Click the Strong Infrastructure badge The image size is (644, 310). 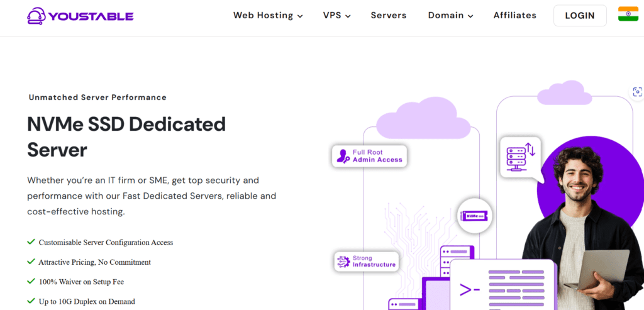(x=367, y=262)
